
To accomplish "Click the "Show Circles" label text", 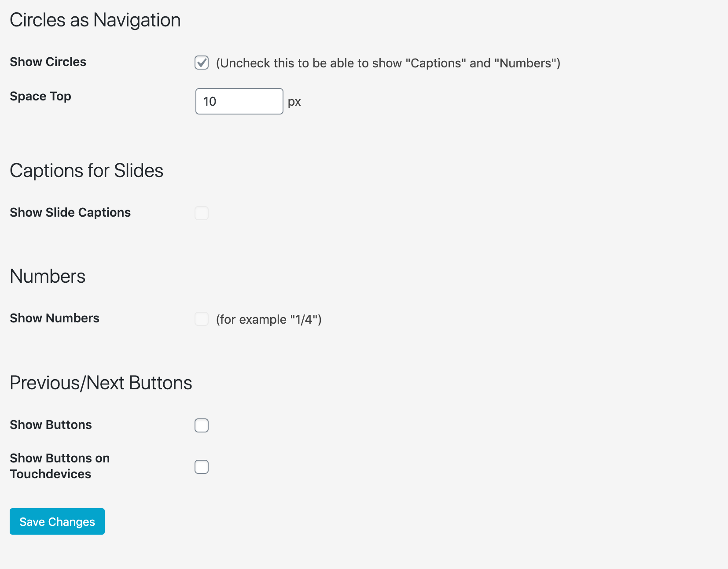I will [48, 62].
